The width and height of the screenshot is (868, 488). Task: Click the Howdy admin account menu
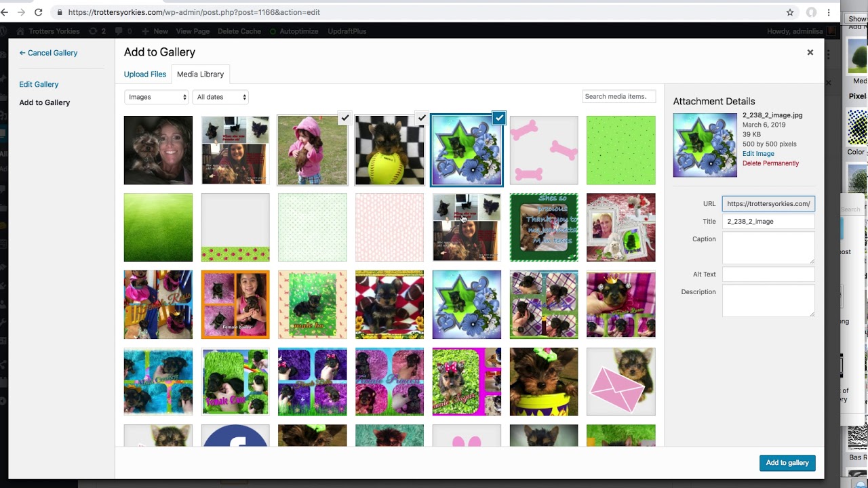(x=800, y=31)
